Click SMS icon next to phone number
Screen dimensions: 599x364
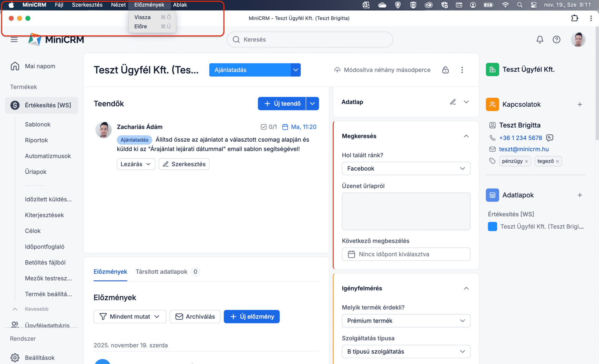(550, 138)
